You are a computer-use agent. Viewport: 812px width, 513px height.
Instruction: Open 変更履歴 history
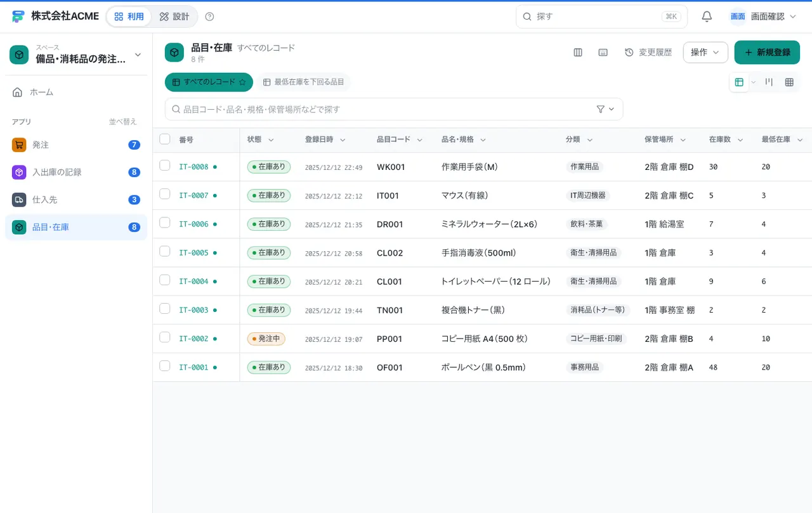[648, 53]
